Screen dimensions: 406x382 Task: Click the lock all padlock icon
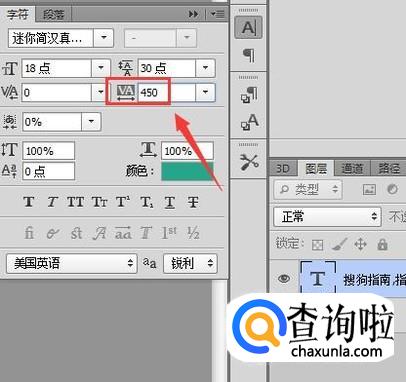pyautogui.click(x=382, y=244)
